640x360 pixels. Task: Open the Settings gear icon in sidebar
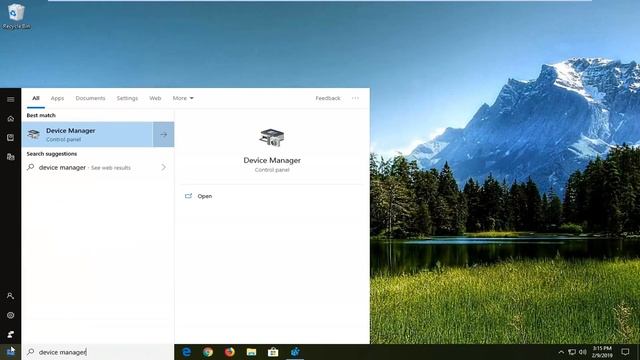11,315
